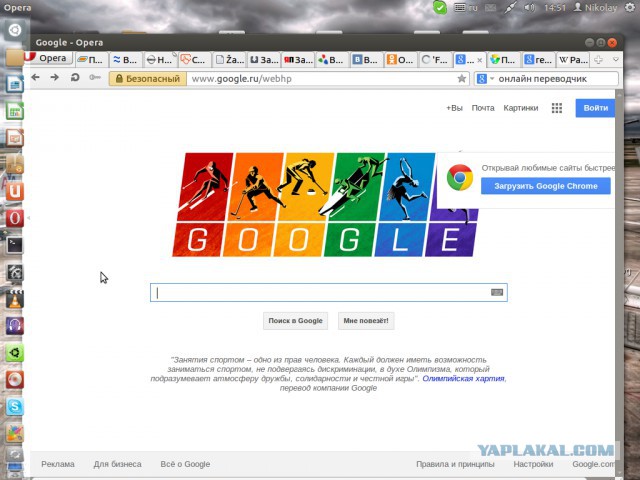640x480 pixels.
Task: Open the Google apps grid icon
Action: click(x=557, y=108)
